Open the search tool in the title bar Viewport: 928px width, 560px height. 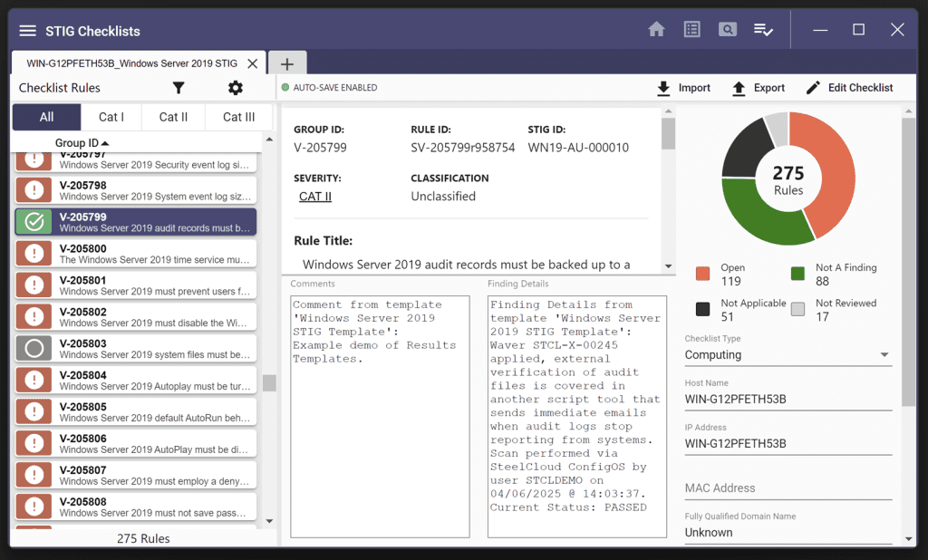[x=727, y=28]
